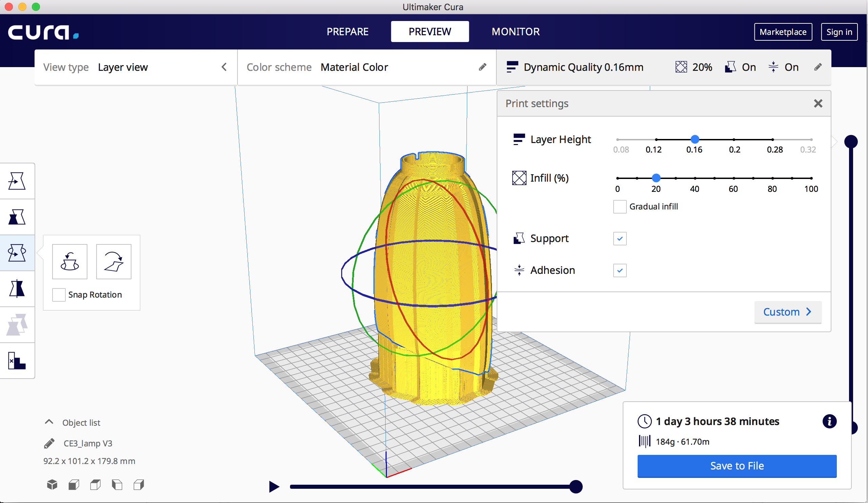Viewport: 868px width, 503px height.
Task: Select the Per Model Settings tool
Action: [17, 324]
